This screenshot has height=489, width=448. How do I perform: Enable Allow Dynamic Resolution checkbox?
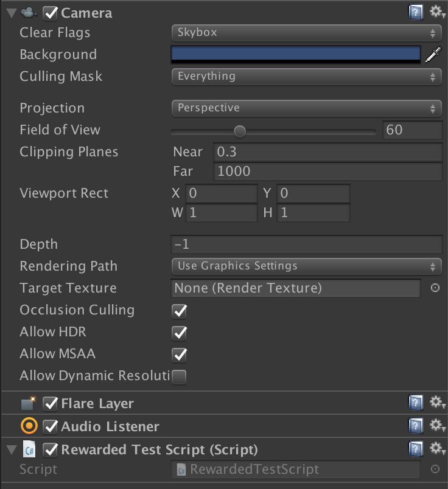179,376
